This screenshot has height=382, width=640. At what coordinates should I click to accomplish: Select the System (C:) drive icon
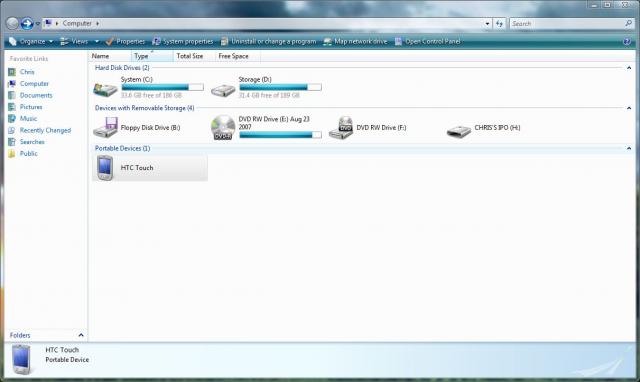pyautogui.click(x=105, y=89)
